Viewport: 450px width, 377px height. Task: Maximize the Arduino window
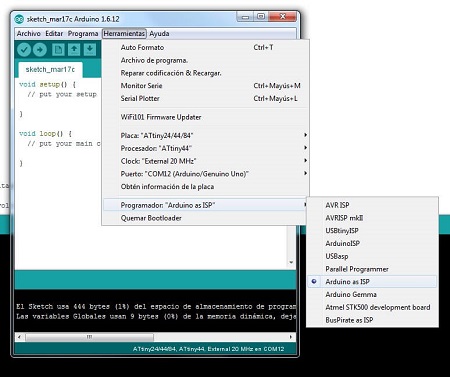coord(261,17)
